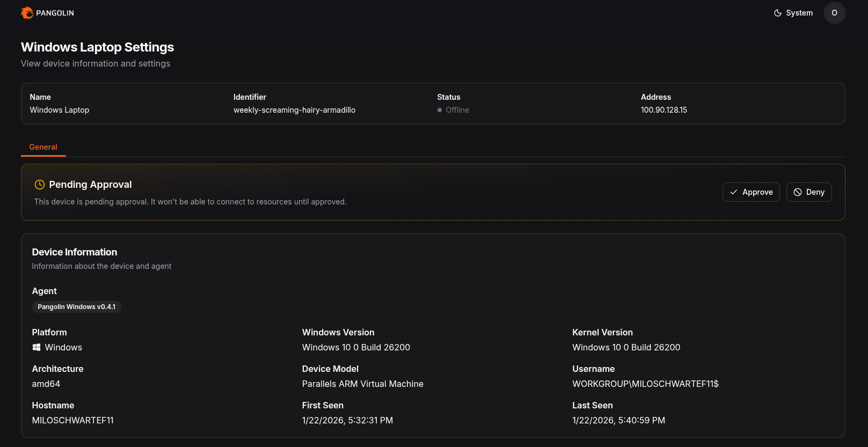
Task: Click the PANGOLIN brand name text
Action: pos(55,13)
